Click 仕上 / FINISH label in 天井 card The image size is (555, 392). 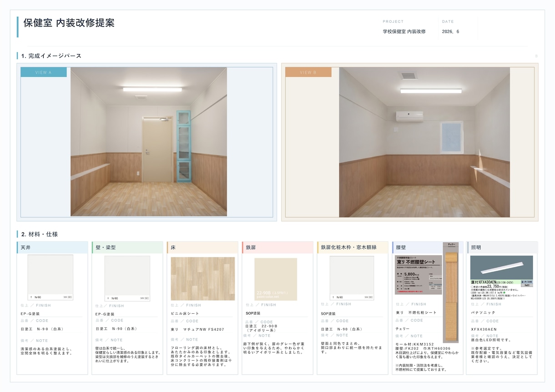coord(35,305)
